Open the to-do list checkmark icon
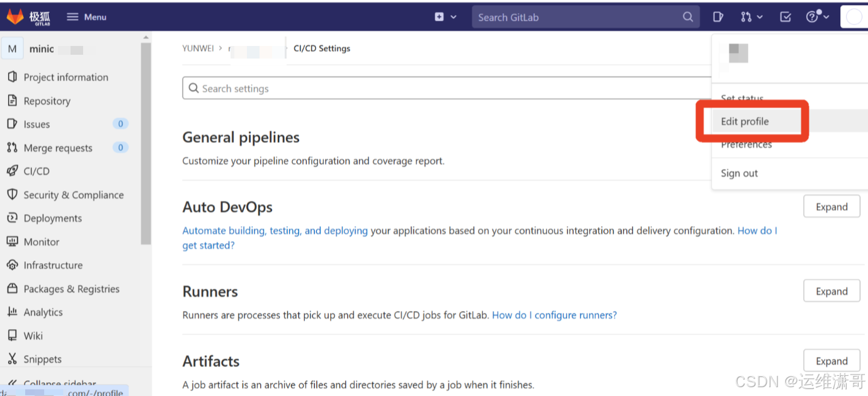 (785, 17)
